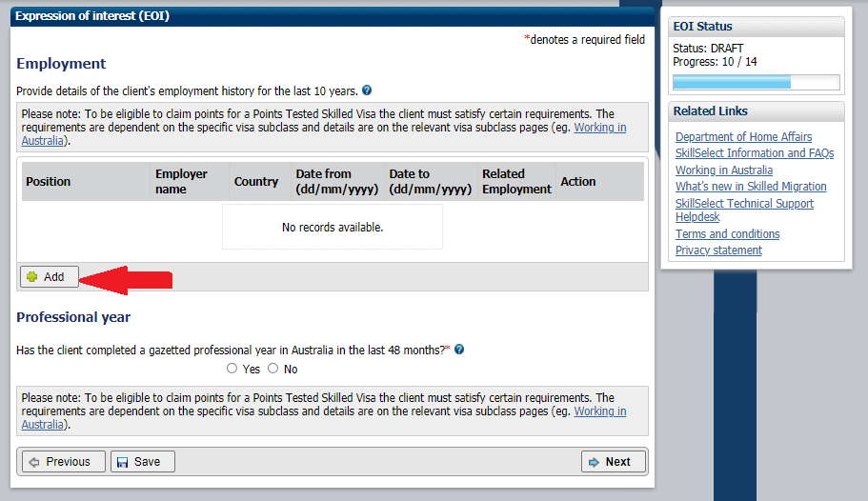Click the help icon beside professional year question

tap(459, 350)
